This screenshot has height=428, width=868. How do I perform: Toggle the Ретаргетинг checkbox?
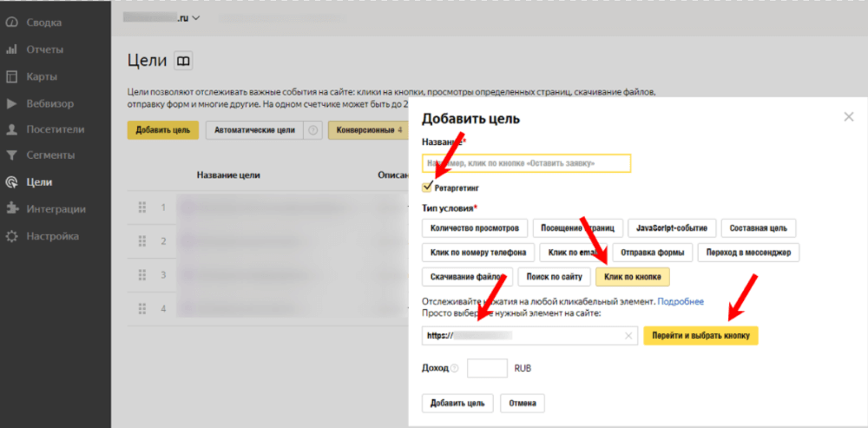(426, 187)
